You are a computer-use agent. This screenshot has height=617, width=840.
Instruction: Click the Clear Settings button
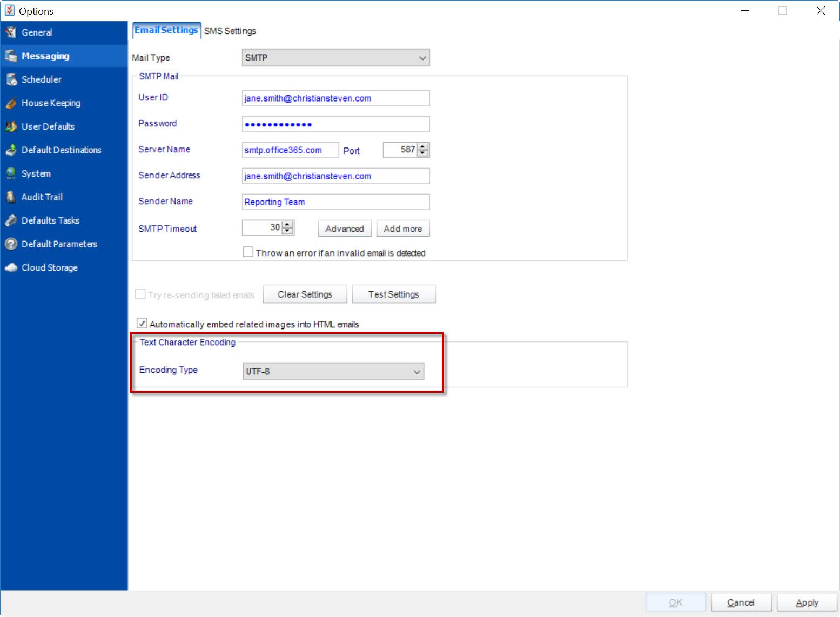(x=305, y=294)
